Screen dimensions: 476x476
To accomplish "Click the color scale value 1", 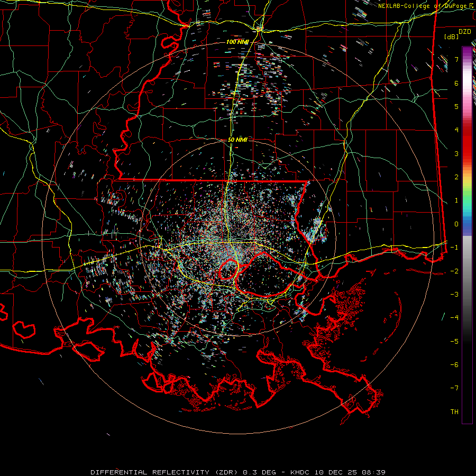I will 456,200.
